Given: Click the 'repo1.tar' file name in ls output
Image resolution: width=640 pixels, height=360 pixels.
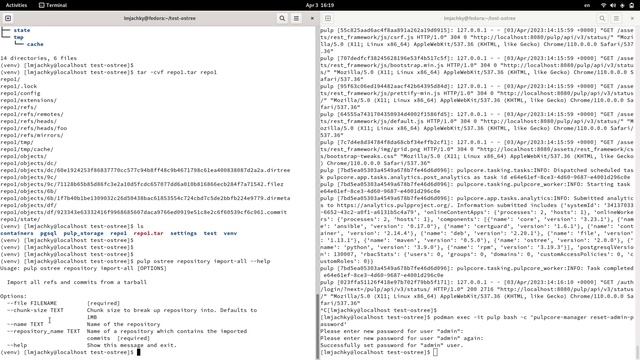Looking at the screenshot, I should pyautogui.click(x=148, y=233).
